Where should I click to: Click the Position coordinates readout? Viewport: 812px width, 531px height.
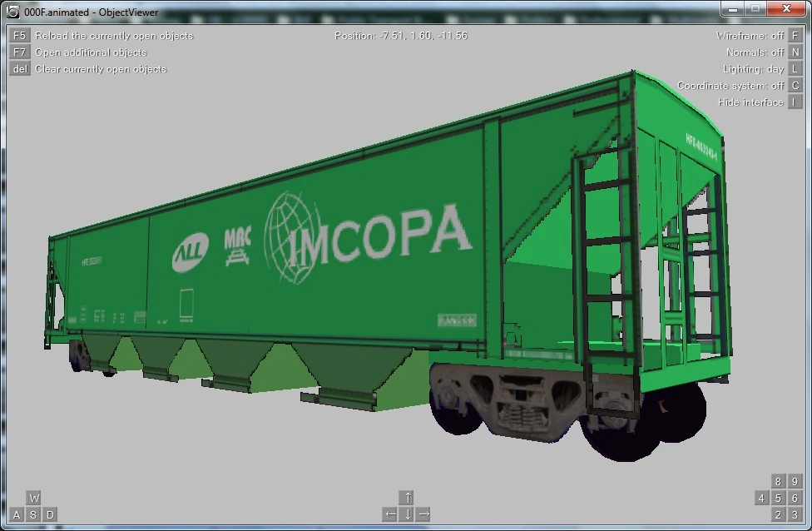[401, 36]
